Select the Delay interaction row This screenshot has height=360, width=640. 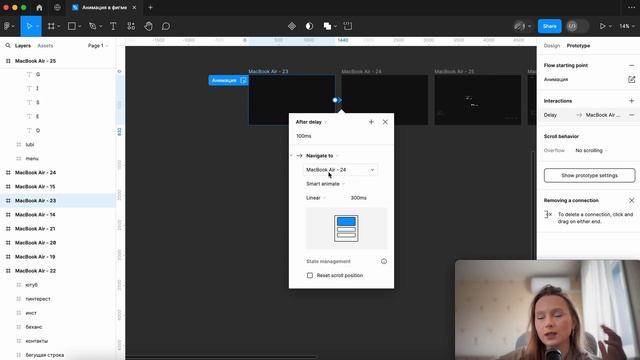[588, 115]
